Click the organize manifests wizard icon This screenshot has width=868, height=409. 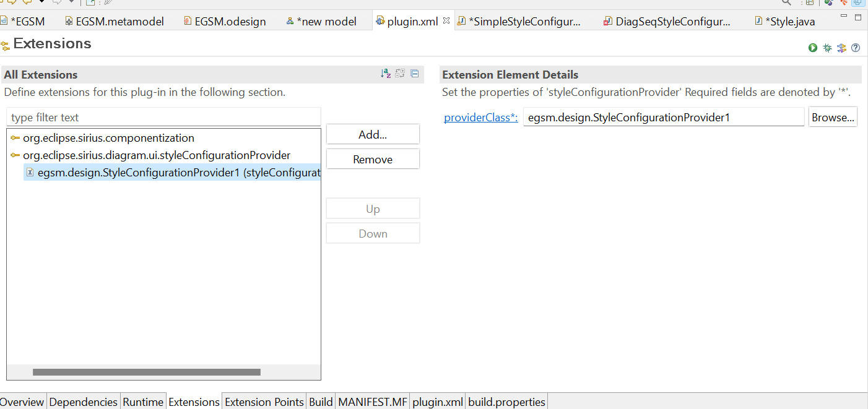click(x=841, y=48)
